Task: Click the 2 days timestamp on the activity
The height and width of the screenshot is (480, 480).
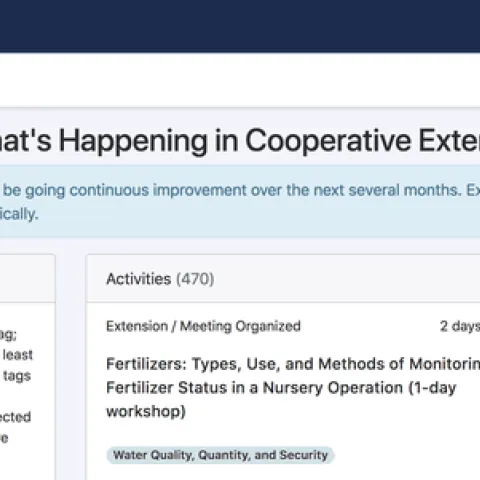Action: pos(460,326)
